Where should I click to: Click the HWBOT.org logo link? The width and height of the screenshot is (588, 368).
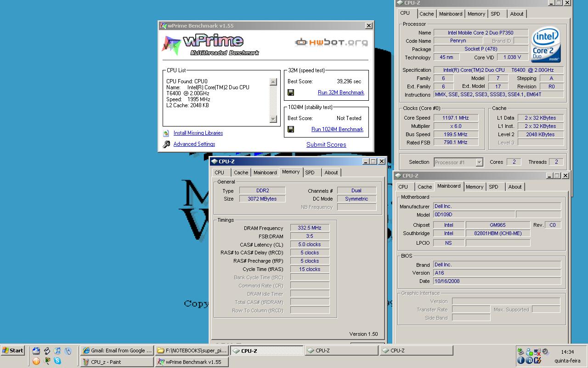(331, 42)
